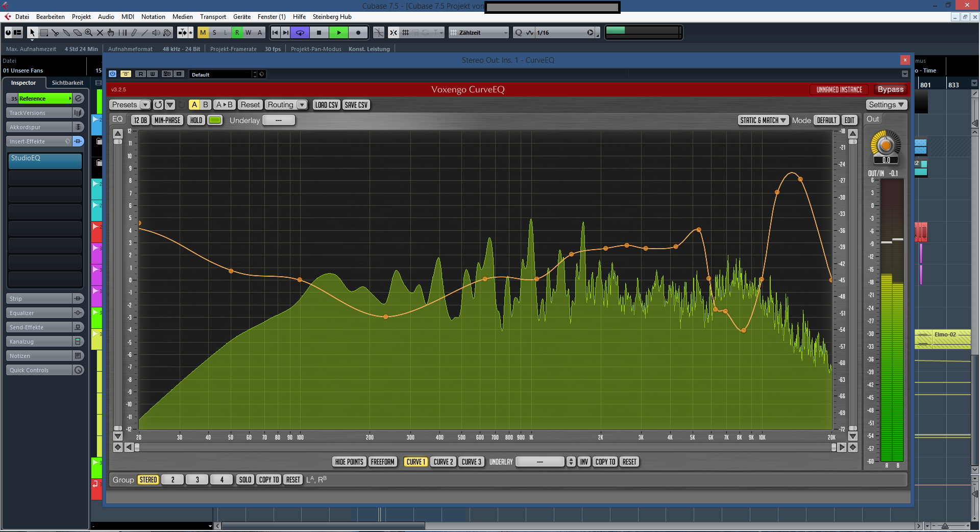
Task: Open the Geräte menu
Action: pyautogui.click(x=242, y=17)
